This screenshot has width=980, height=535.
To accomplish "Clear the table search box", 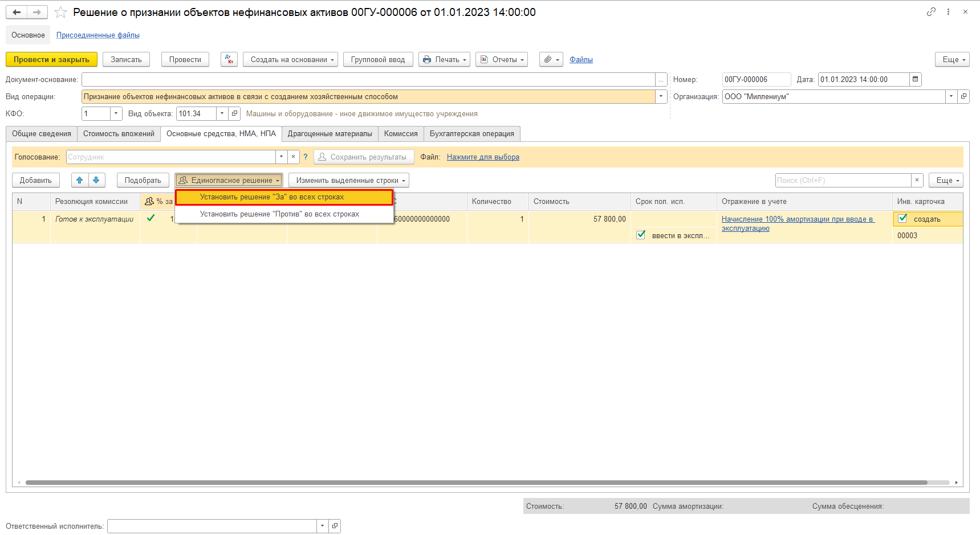I will coord(917,180).
